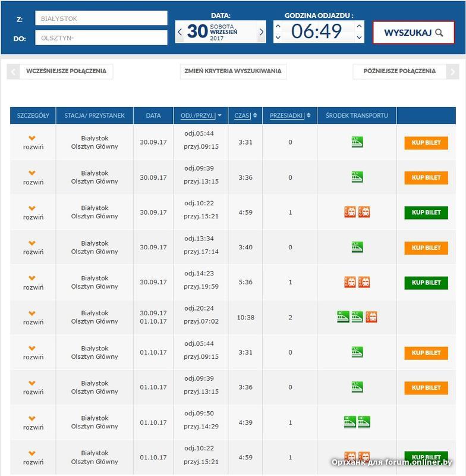Expand details for the 05:44 connection on 01.10.17
Screen dimensions: 466x476
33,352
